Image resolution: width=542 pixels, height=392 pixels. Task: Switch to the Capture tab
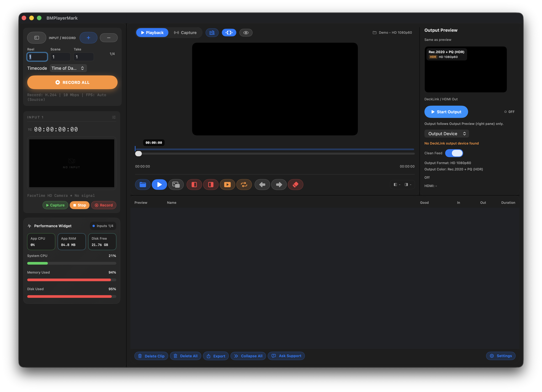[185, 33]
